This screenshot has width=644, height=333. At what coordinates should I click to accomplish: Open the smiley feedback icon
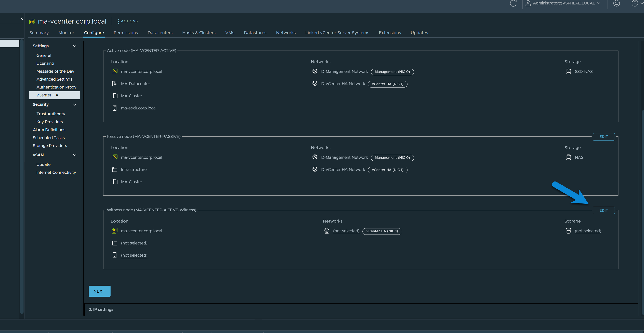point(616,3)
